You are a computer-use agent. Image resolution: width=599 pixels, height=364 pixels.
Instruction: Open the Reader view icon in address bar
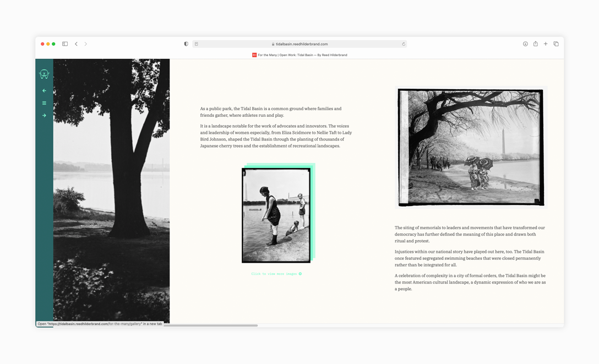click(197, 44)
